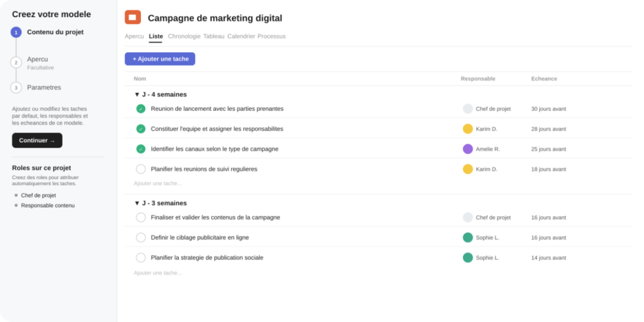The image size is (644, 322).
Task: Select the Chef de projet role
Action: [38, 196]
